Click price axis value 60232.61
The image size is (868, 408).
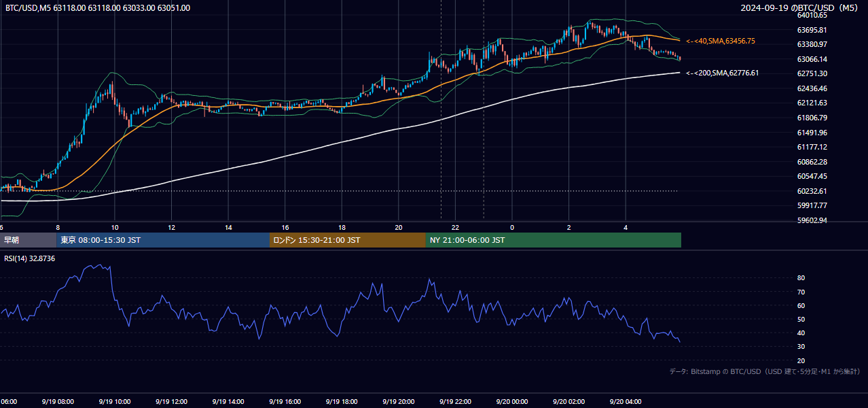[812, 191]
